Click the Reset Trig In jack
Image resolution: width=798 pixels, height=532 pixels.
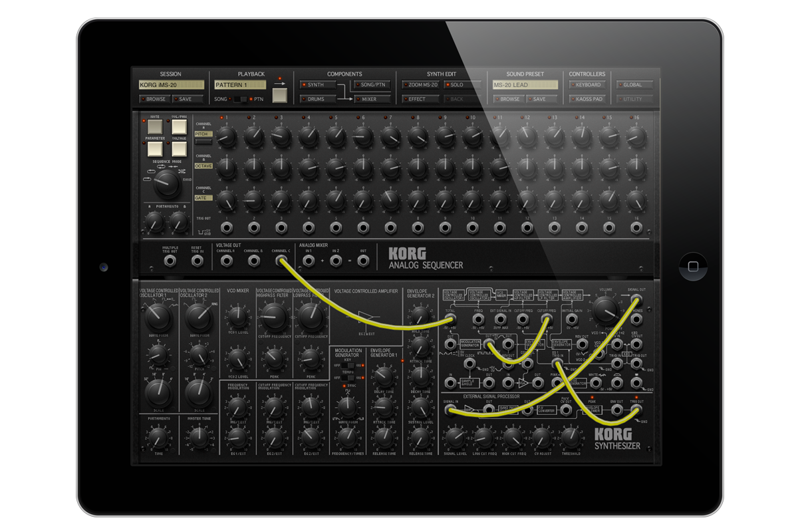(198, 261)
